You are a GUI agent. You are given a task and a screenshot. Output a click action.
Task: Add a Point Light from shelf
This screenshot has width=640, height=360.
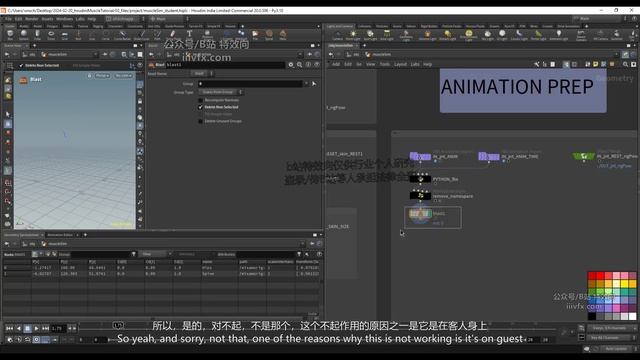coord(353,35)
